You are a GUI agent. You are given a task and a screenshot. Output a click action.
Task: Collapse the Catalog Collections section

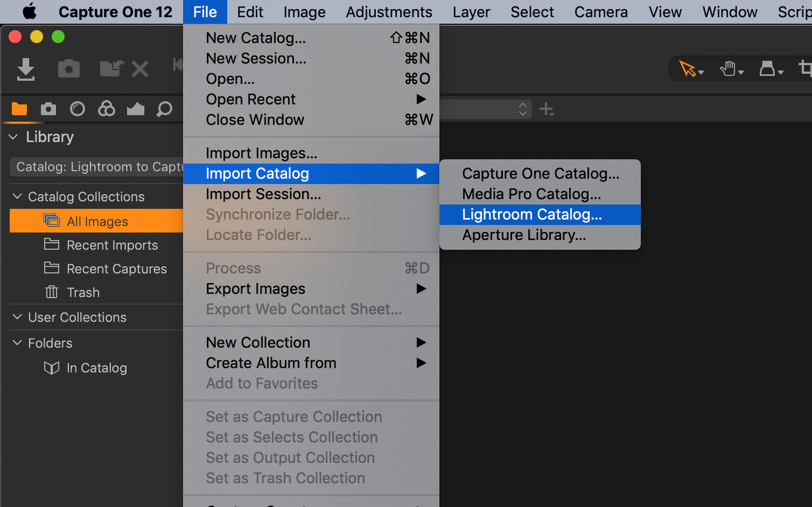click(x=17, y=196)
